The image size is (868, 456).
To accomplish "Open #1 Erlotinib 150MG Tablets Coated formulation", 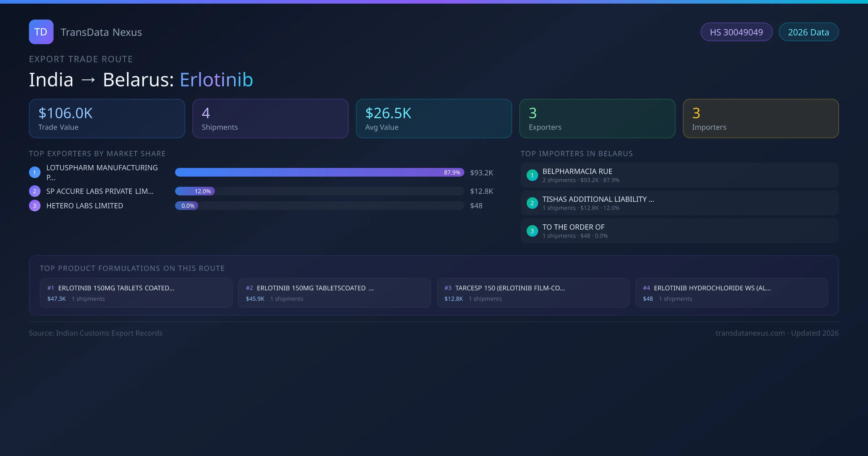I will [136, 293].
